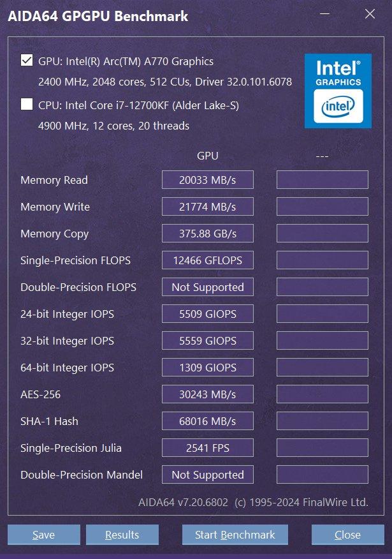Screen dimensions: 392x559
Task: Click the Single-Precision FLOPS 12466 GFLOPS value
Action: 208,260
